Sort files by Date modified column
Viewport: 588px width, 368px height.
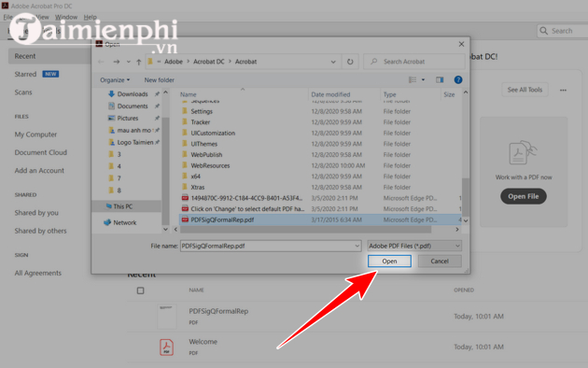coord(330,94)
